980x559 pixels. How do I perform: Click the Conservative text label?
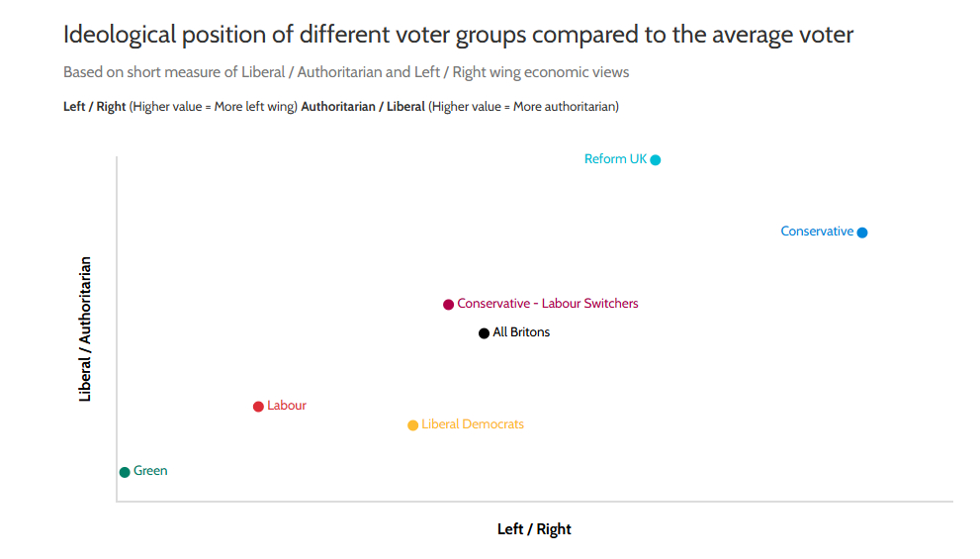(x=817, y=232)
